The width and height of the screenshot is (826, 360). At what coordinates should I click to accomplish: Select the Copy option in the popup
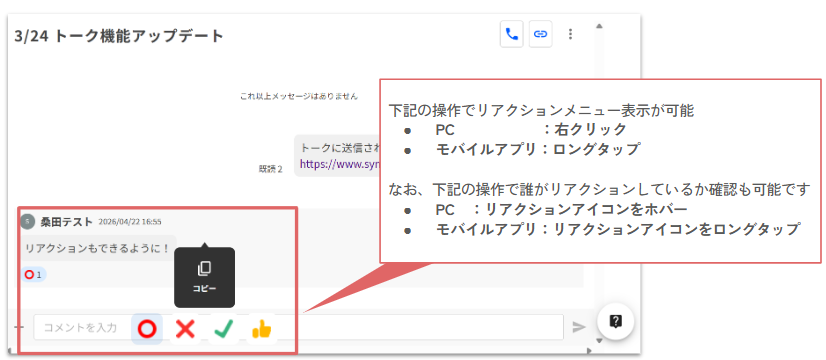tap(204, 277)
